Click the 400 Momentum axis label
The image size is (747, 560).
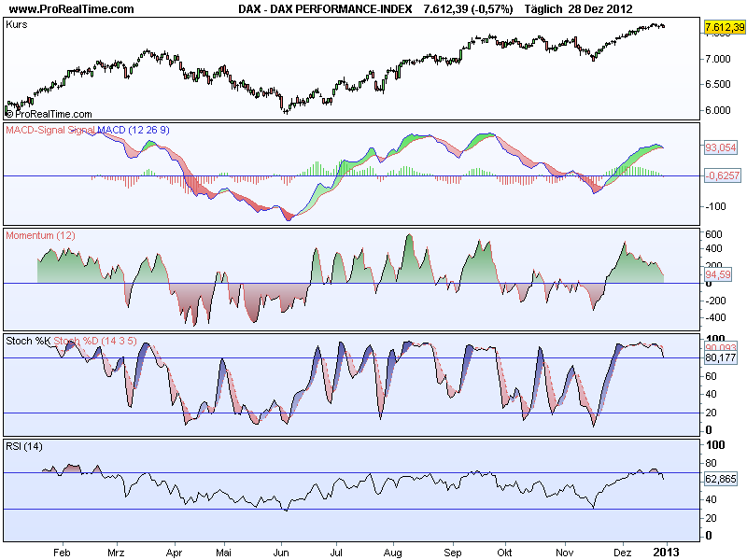[x=713, y=248]
